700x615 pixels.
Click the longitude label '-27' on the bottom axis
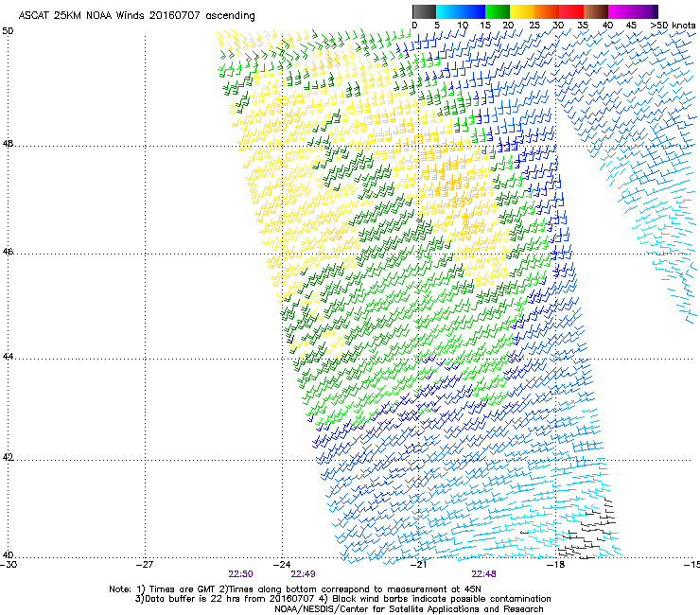(146, 565)
